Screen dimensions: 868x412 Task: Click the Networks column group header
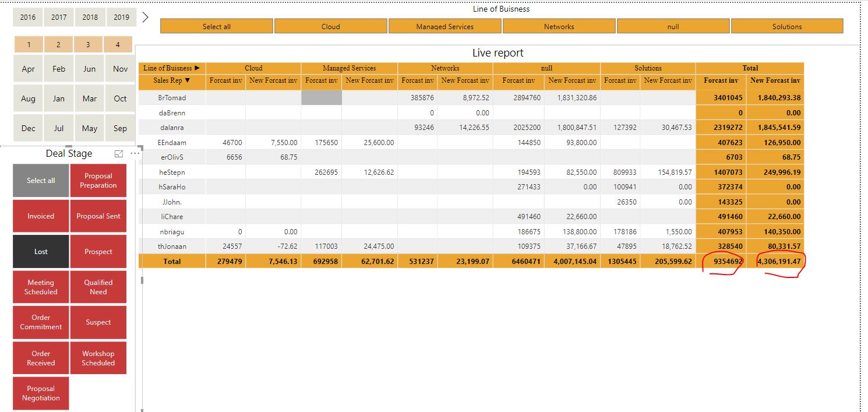point(445,68)
